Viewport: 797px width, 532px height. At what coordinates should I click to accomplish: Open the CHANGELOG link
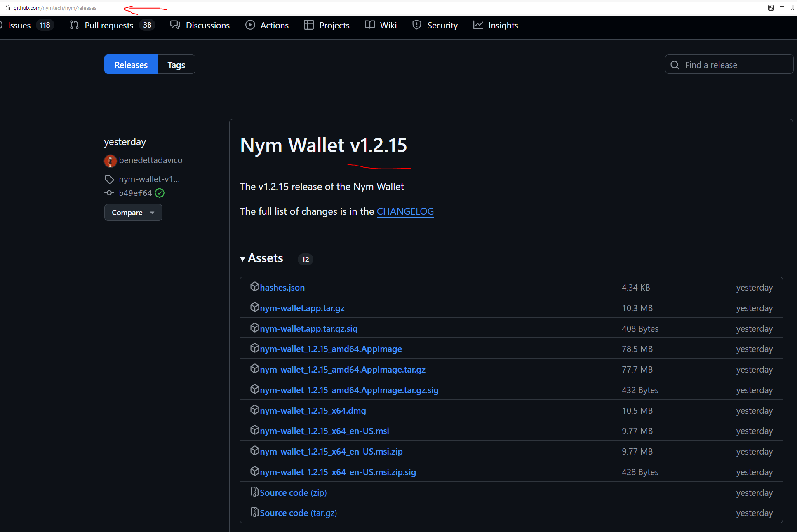coord(405,211)
